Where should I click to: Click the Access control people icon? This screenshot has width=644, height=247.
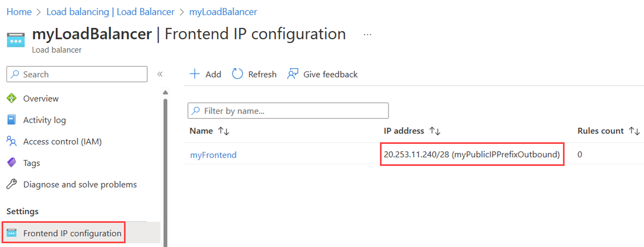tap(11, 141)
